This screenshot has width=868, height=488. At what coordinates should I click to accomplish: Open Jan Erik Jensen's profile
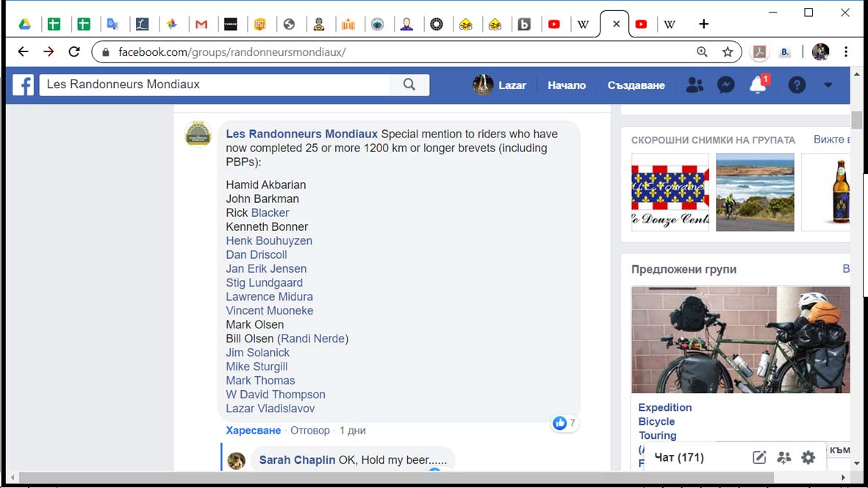point(266,269)
